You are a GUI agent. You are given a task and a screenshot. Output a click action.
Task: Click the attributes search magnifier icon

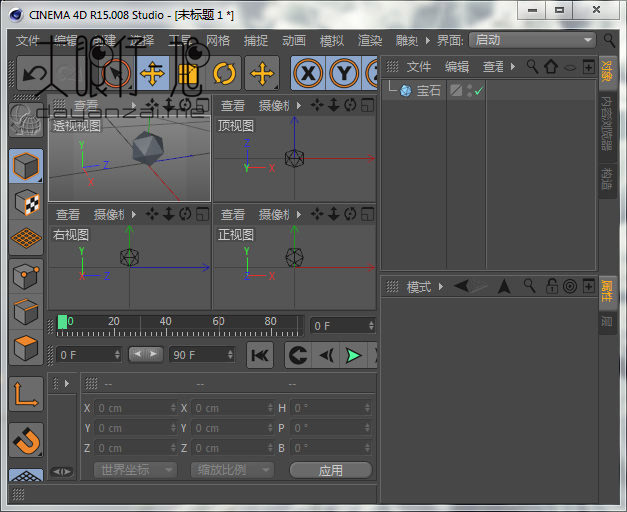tap(530, 286)
